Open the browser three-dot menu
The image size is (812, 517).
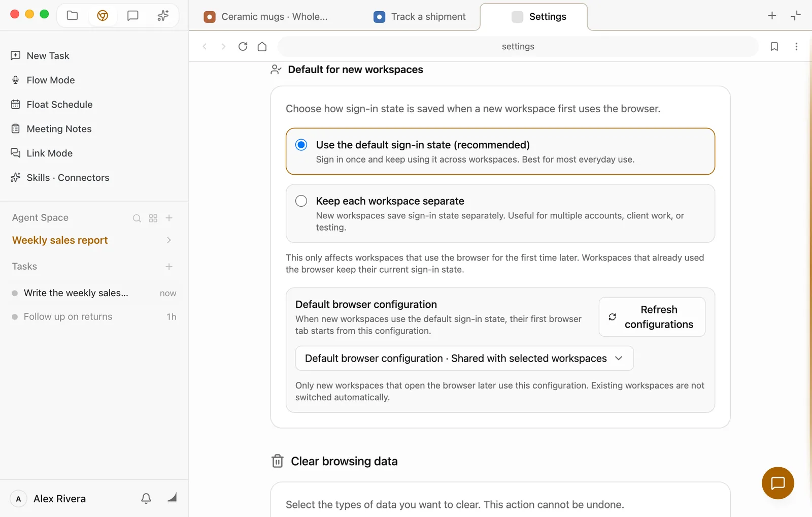coord(796,47)
